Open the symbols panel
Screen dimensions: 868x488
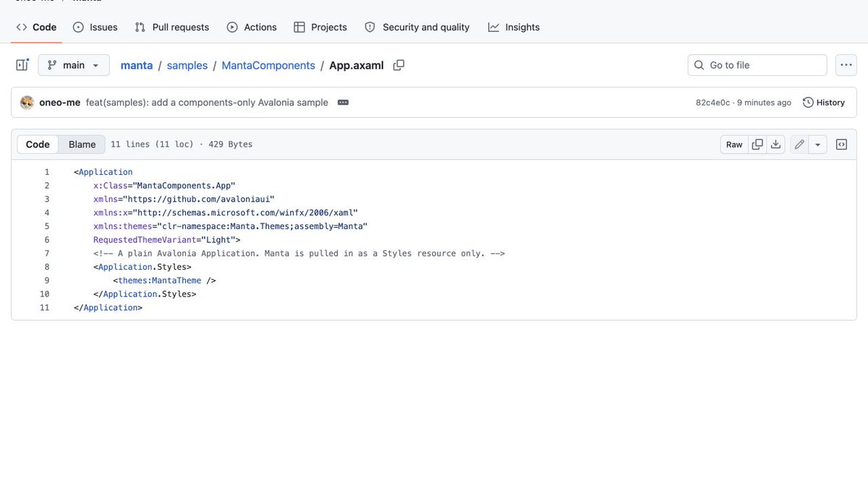point(841,145)
